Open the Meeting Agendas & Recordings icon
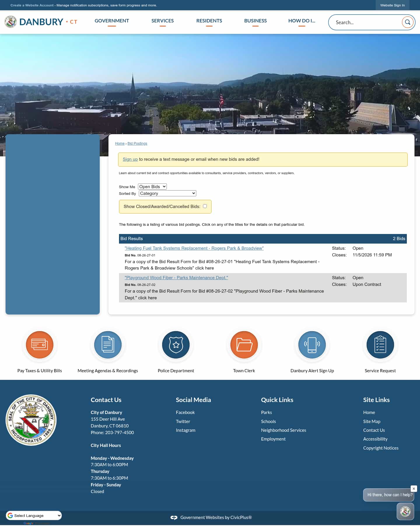Viewport: 420px width, 526px height. tap(108, 345)
